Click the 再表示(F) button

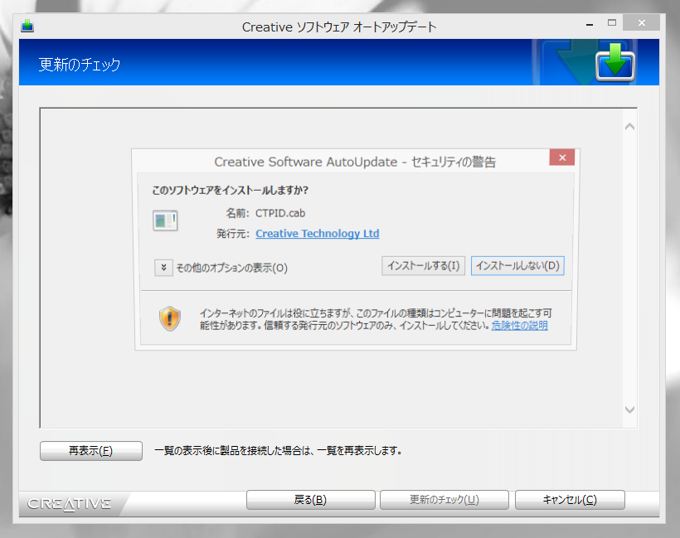tap(91, 451)
